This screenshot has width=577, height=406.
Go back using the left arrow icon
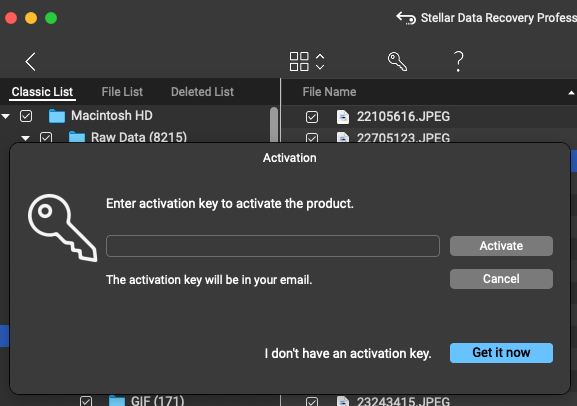coord(31,61)
